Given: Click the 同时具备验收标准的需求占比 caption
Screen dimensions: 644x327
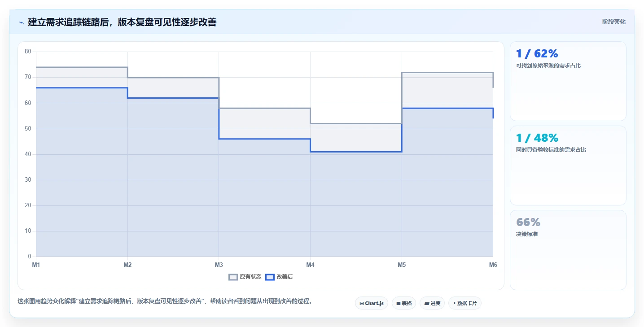Looking at the screenshot, I should pyautogui.click(x=551, y=150).
